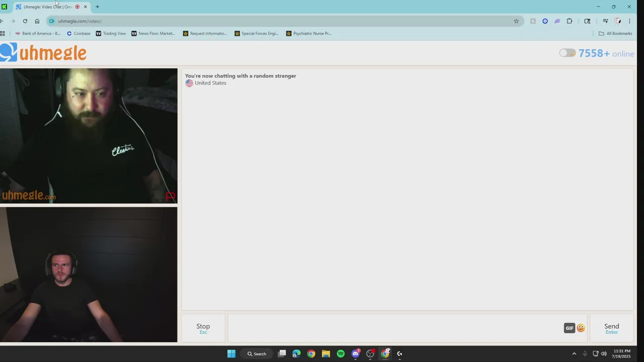Open the GIF picker in chat box
The image size is (644, 362).
569,328
